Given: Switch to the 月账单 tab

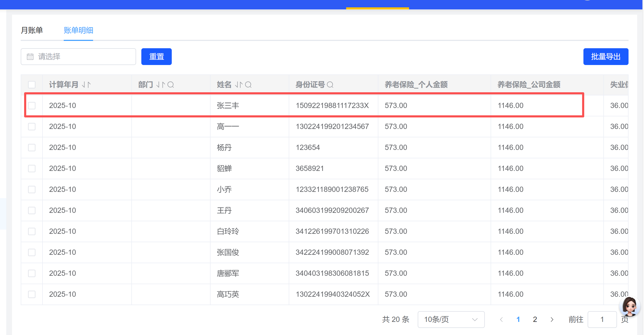Looking at the screenshot, I should coord(32,30).
